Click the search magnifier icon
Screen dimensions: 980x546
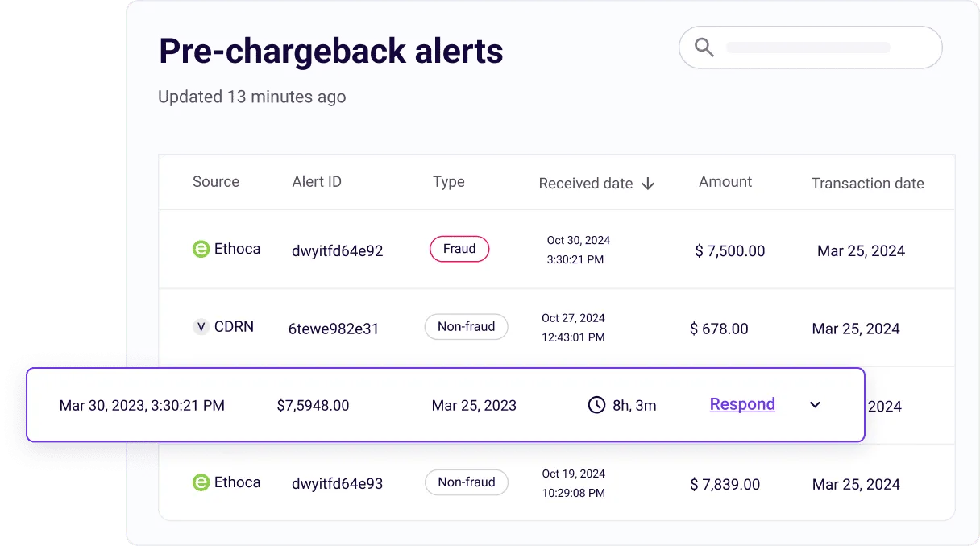(x=704, y=48)
